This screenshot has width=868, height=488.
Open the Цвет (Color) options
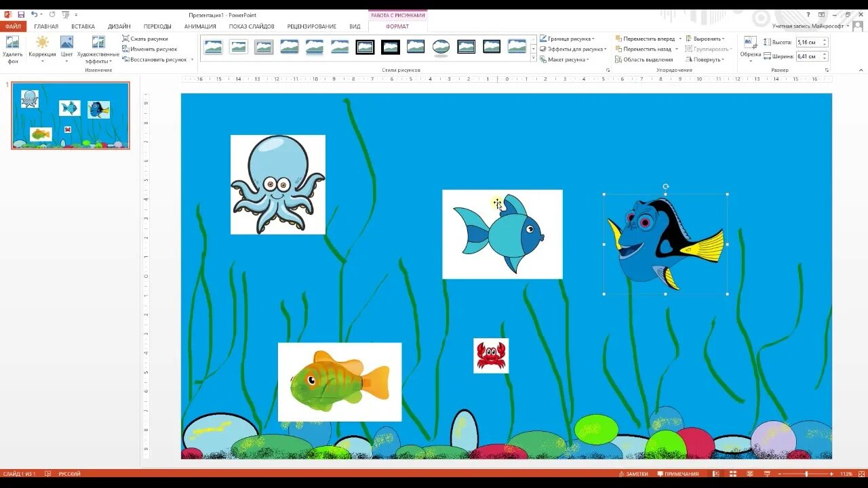(x=66, y=49)
